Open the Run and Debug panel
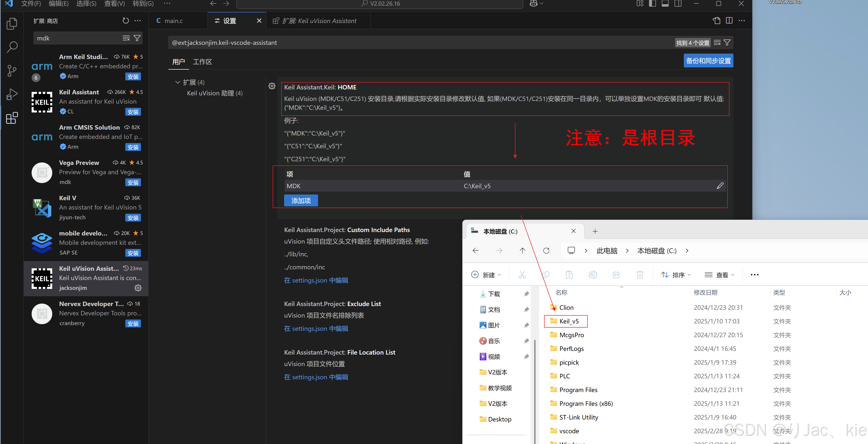 (12, 94)
